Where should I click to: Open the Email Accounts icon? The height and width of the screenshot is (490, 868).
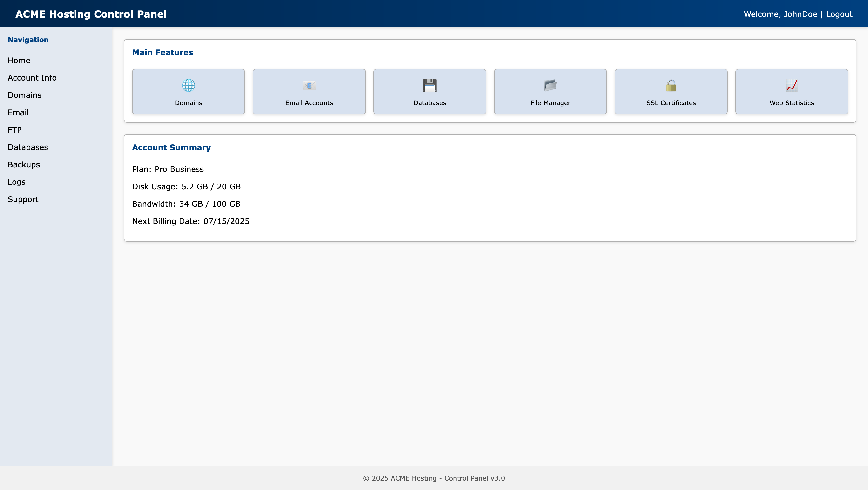point(309,85)
